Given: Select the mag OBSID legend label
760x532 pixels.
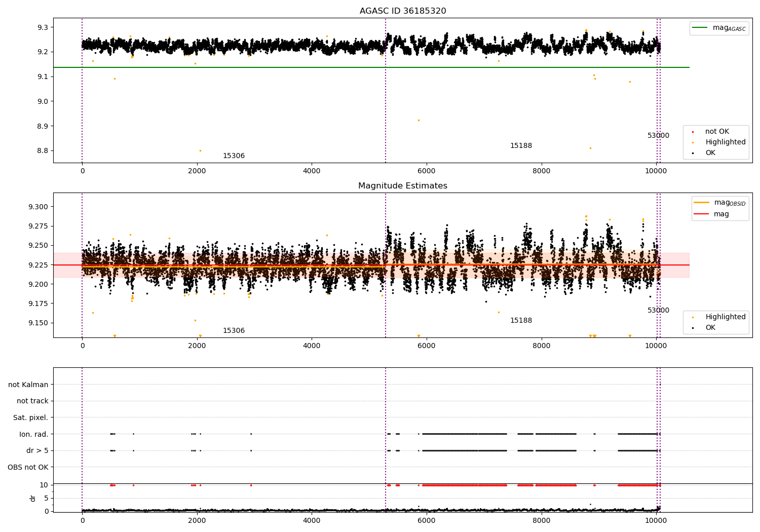Looking at the screenshot, I should pyautogui.click(x=730, y=203).
